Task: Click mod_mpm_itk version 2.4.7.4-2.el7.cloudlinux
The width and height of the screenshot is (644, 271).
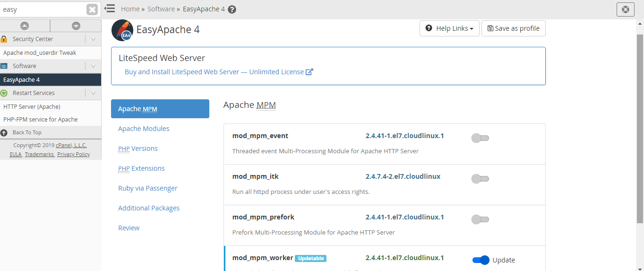Action: [x=403, y=176]
